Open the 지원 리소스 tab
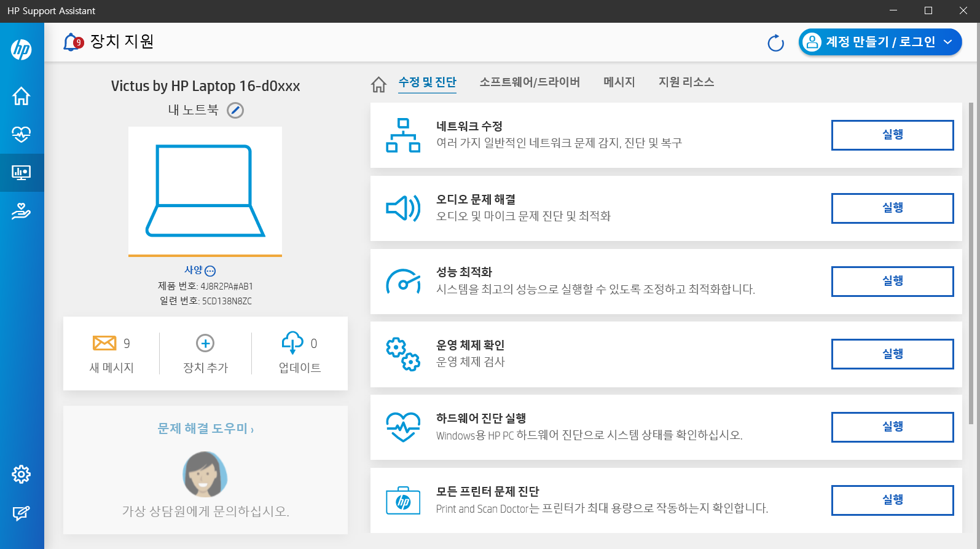 tap(686, 82)
